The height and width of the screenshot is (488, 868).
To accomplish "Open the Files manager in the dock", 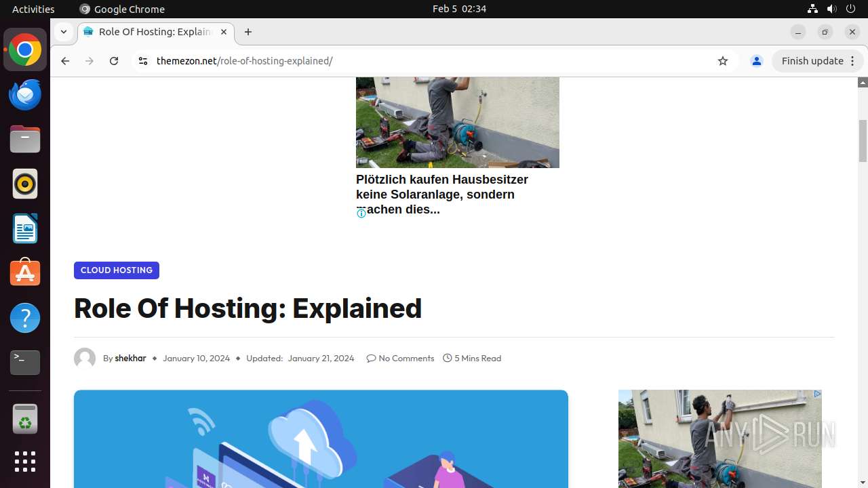I will 25,140.
